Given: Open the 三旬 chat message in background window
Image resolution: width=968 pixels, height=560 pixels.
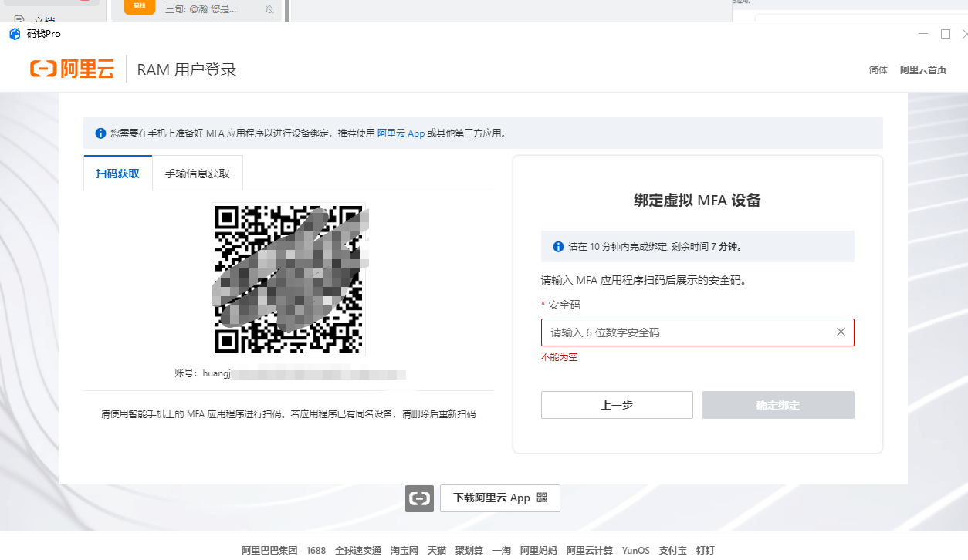Looking at the screenshot, I should pos(201,9).
